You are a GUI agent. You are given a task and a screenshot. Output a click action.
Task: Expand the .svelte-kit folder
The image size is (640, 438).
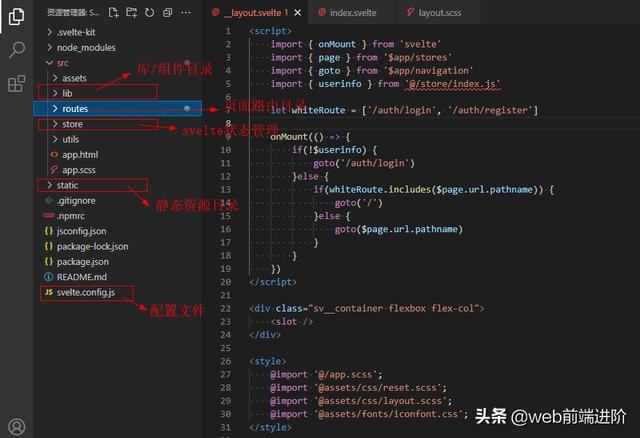tap(118, 32)
